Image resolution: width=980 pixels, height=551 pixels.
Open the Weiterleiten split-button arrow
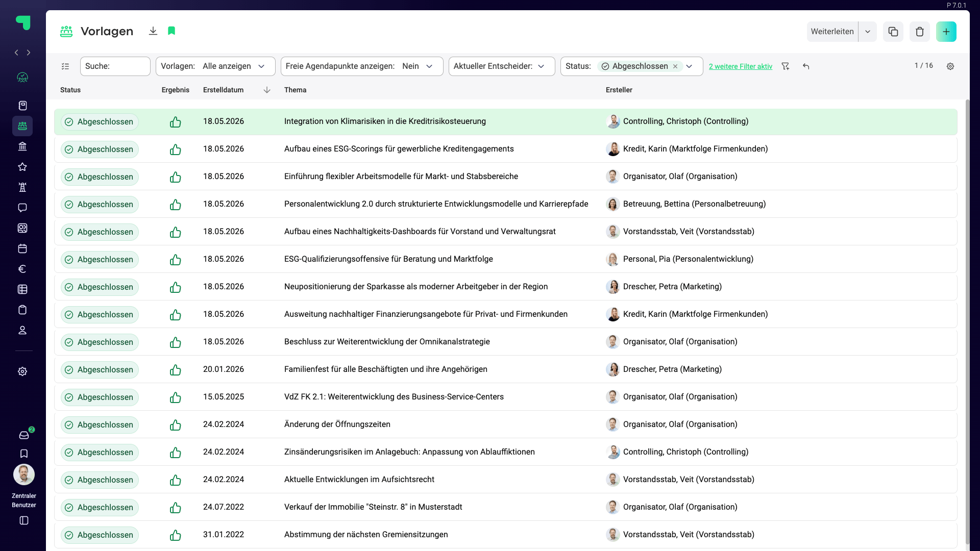pyautogui.click(x=868, y=32)
